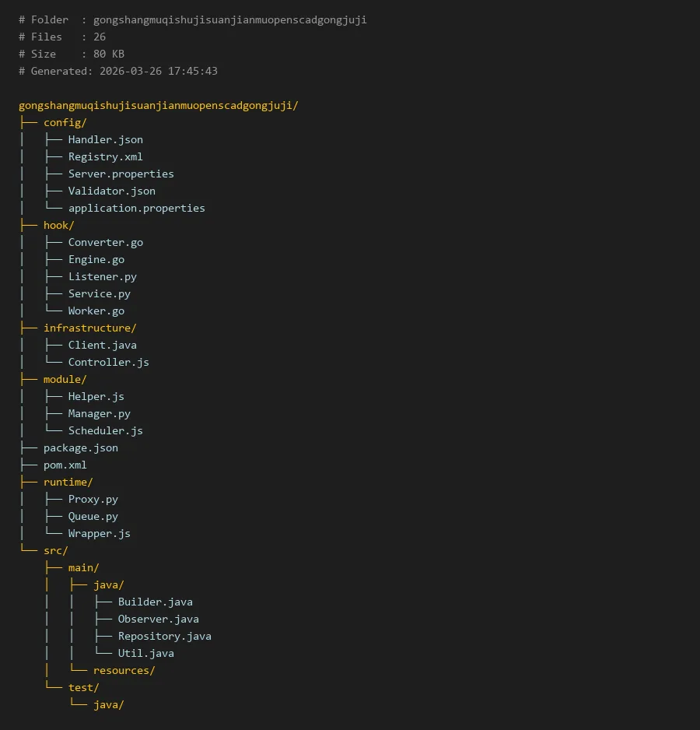Screen dimensions: 700x730
Task: Click the Handler.json file
Action: tap(105, 139)
